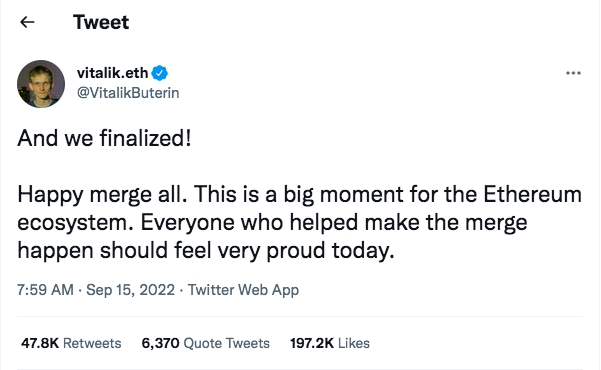Screen dimensions: 601x370
Task: Click the 197.2K likes count number
Action: pyautogui.click(x=312, y=343)
